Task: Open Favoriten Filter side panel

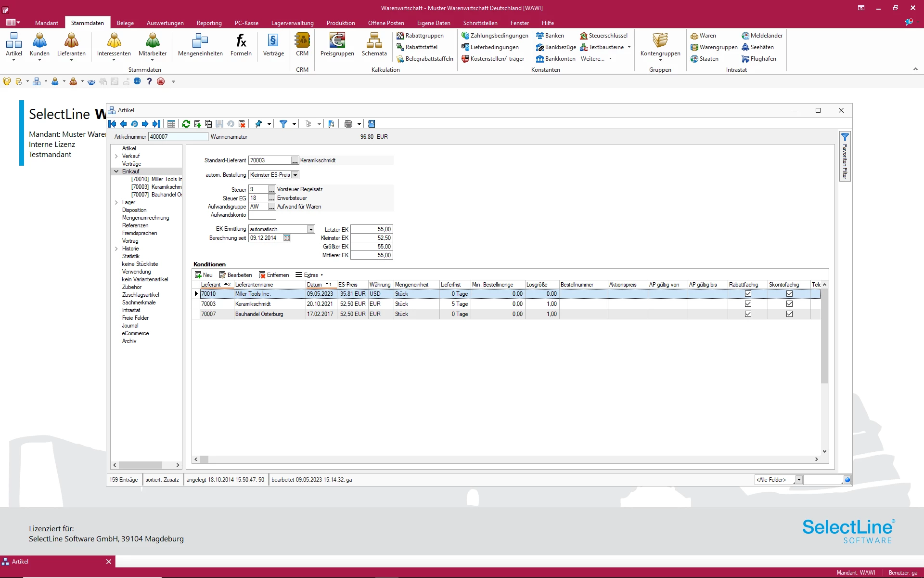Action: (845, 156)
